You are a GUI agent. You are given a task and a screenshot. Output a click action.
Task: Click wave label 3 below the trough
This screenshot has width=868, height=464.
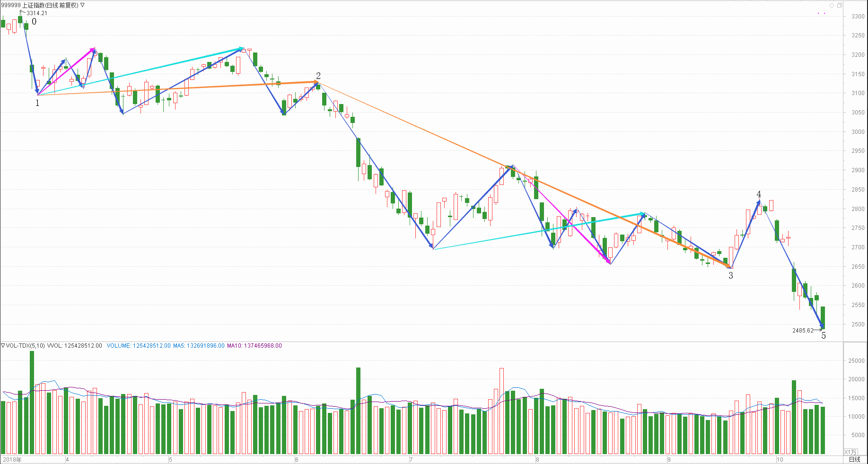point(731,276)
